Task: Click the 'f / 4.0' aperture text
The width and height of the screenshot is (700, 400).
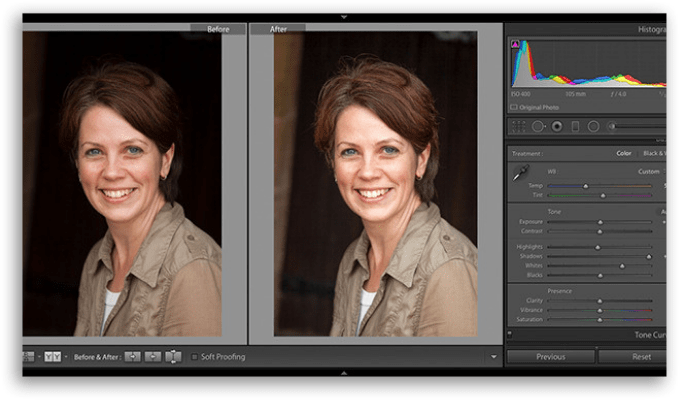Action: (x=618, y=94)
